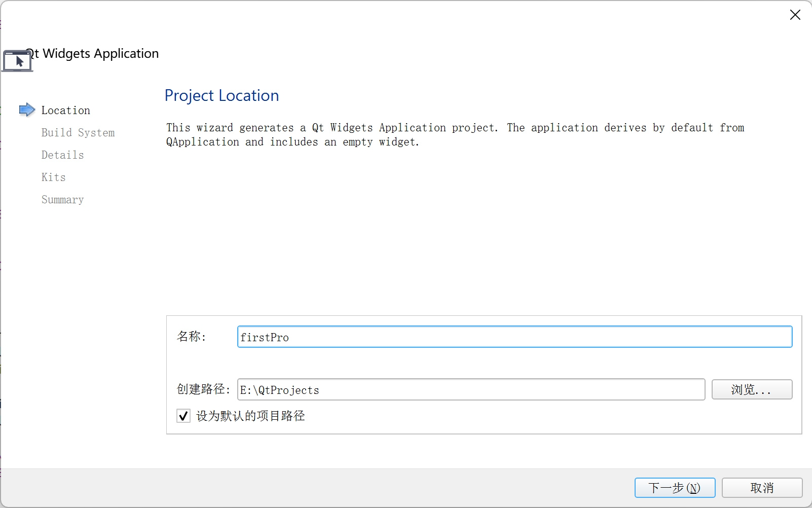812x508 pixels.
Task: Click the project name field containing firstPro
Action: coord(514,337)
